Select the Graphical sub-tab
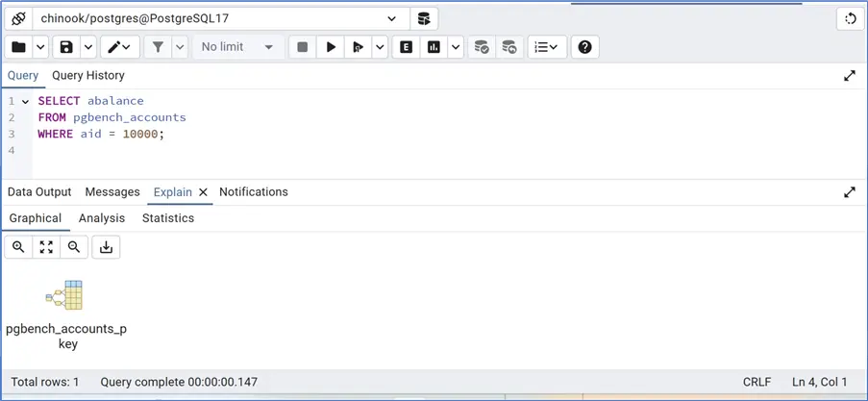This screenshot has height=401, width=868. [x=36, y=218]
